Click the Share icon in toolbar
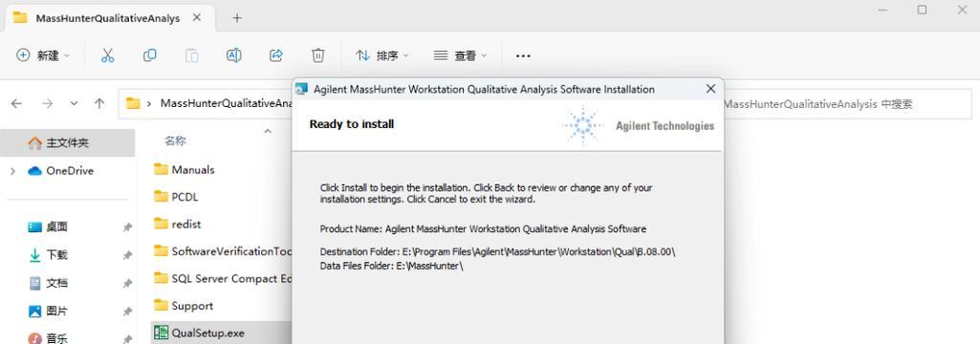The height and width of the screenshot is (344, 980). 276,55
